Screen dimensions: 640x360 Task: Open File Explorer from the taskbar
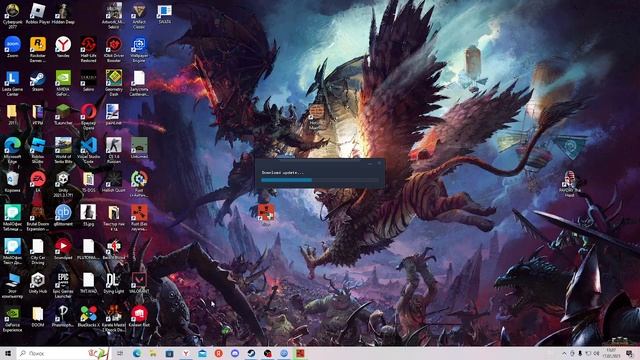click(x=153, y=353)
